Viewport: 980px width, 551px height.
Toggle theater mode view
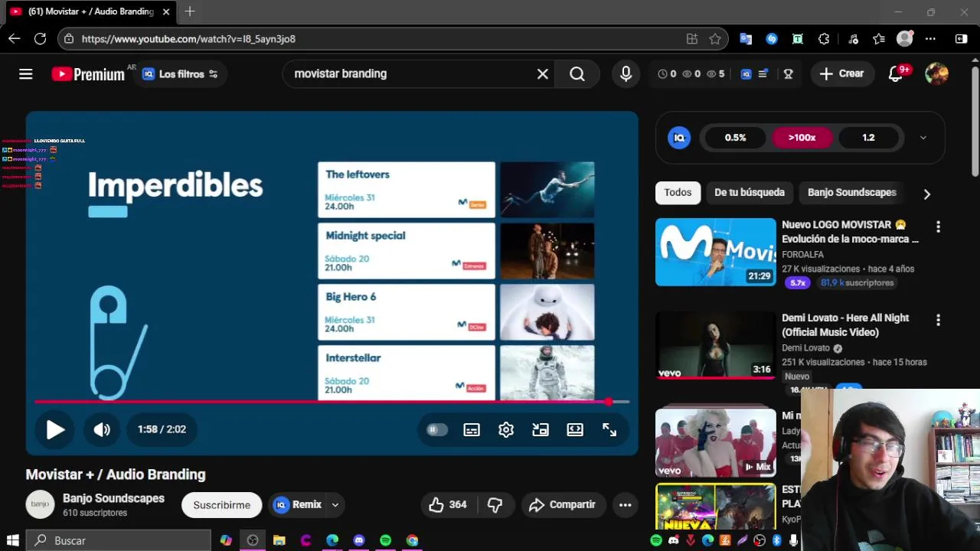point(575,430)
